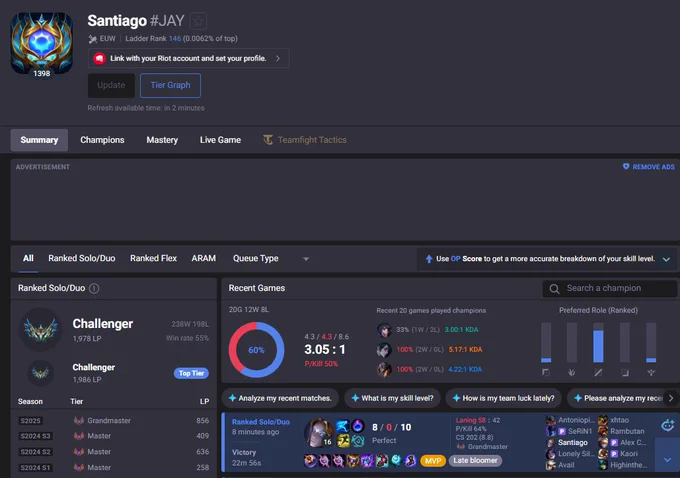
Task: Click the Jungle role icon
Action: pyautogui.click(x=572, y=373)
